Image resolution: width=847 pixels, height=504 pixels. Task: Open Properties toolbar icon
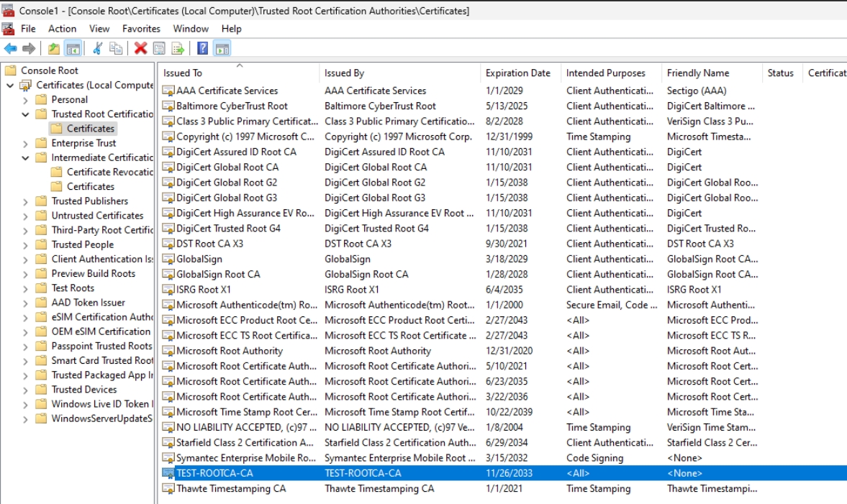[x=159, y=49]
